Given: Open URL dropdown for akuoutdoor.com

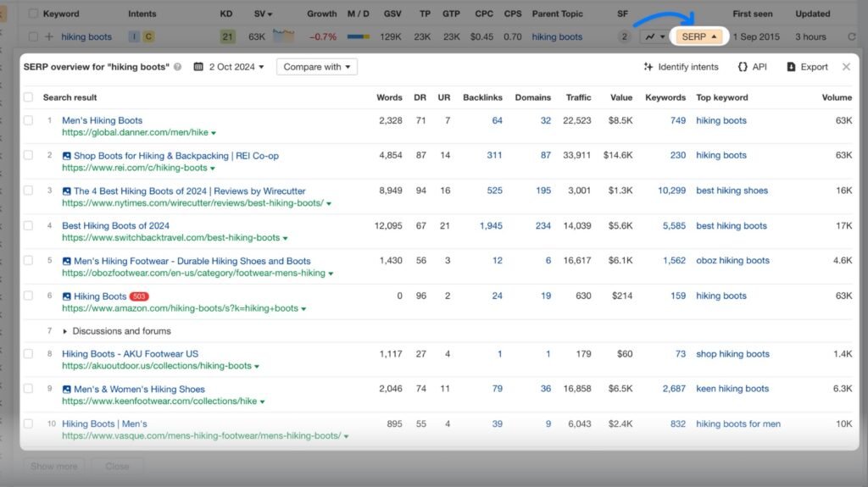Looking at the screenshot, I should 257,367.
